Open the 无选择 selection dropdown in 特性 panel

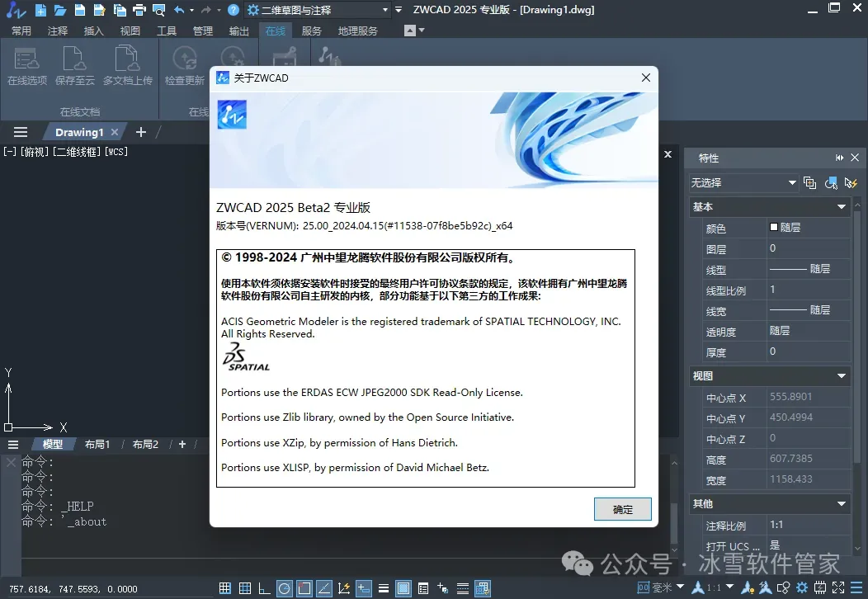click(743, 182)
